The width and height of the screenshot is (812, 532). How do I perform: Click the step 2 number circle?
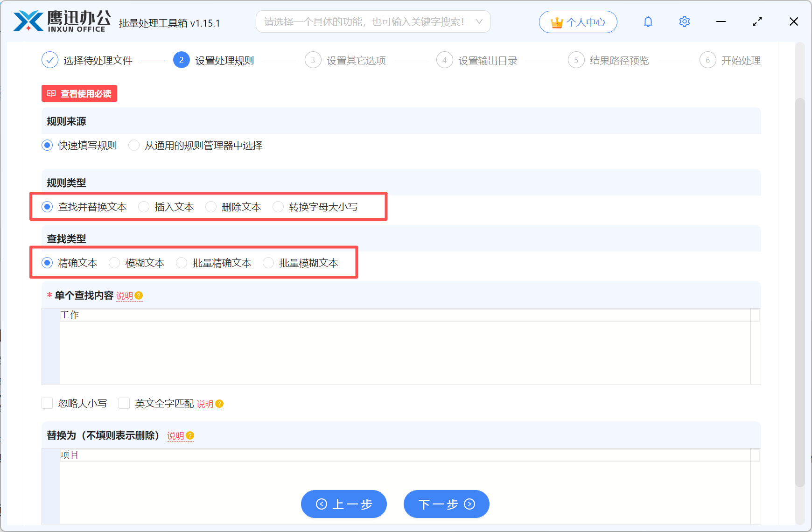pyautogui.click(x=182, y=60)
